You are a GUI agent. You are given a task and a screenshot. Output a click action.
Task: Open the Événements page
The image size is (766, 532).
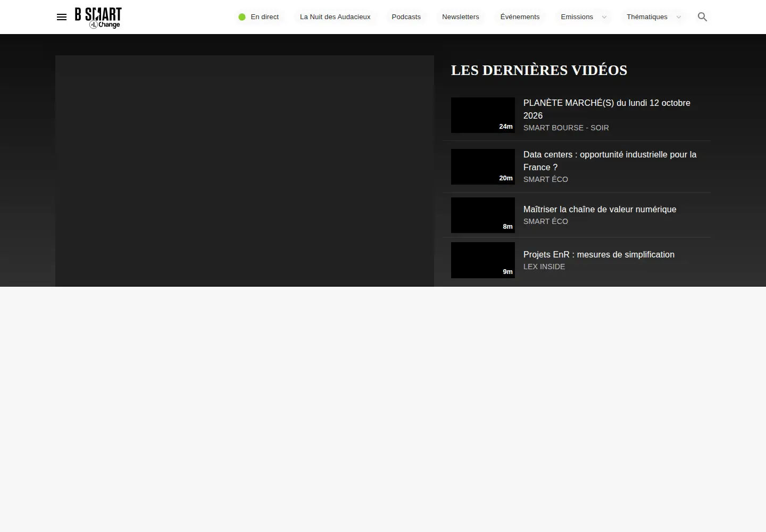[x=520, y=17]
